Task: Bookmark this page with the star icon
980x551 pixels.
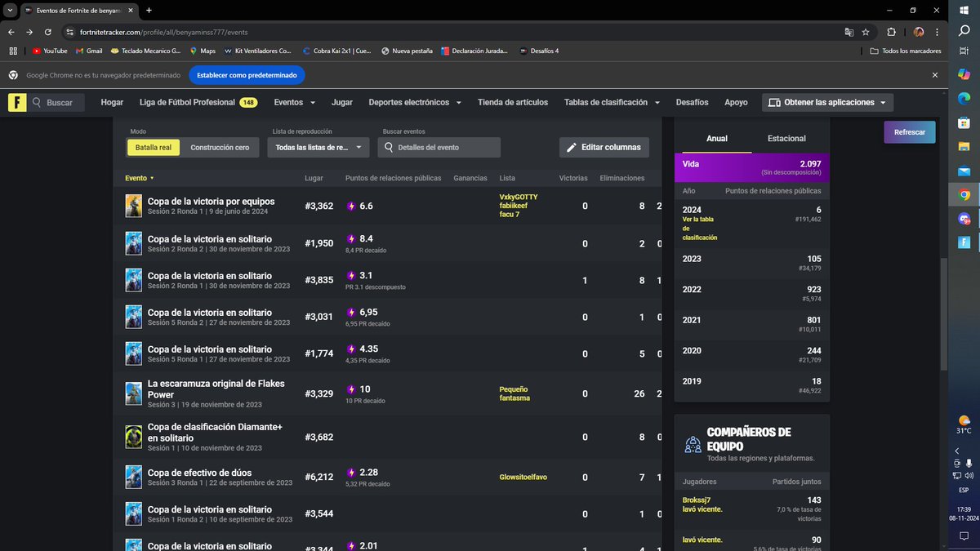Action: tap(866, 32)
